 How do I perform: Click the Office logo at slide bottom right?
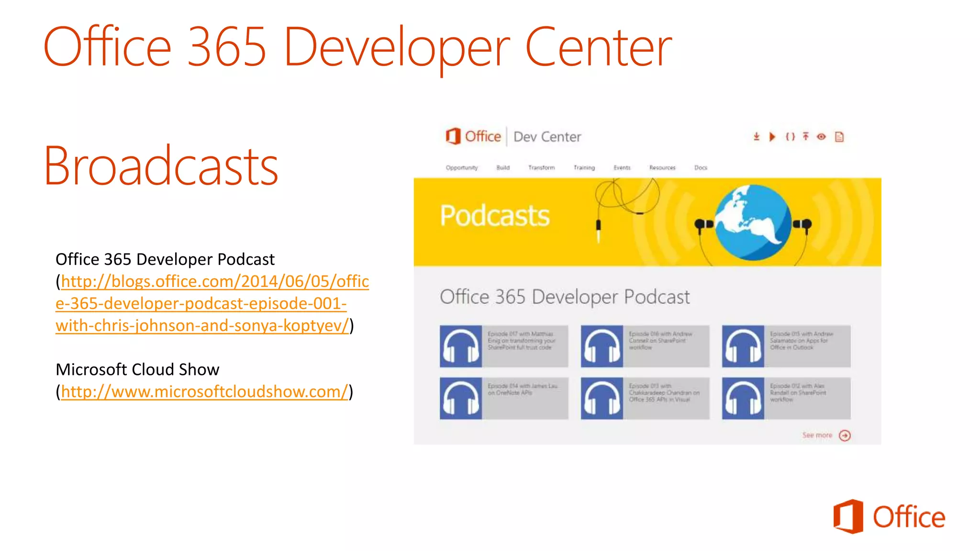click(889, 517)
